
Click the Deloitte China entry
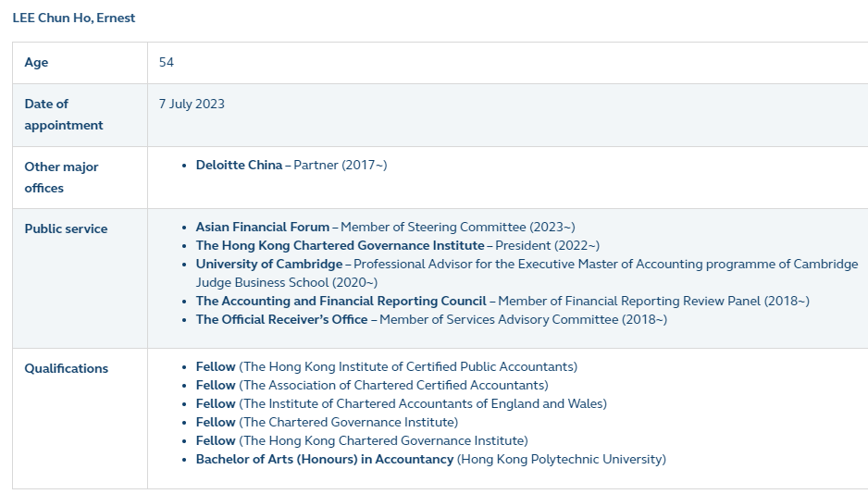tap(291, 165)
